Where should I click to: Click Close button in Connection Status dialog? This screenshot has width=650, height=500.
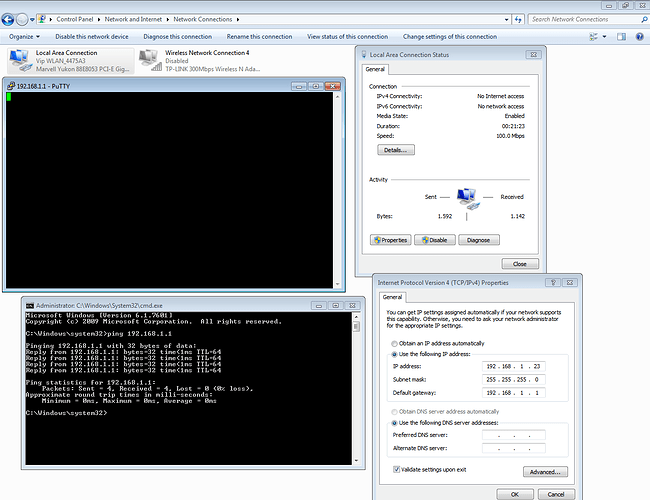tap(520, 264)
